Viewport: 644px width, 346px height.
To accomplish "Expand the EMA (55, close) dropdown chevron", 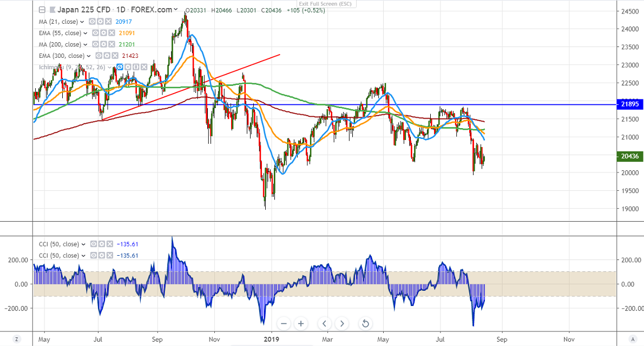I will coord(86,33).
